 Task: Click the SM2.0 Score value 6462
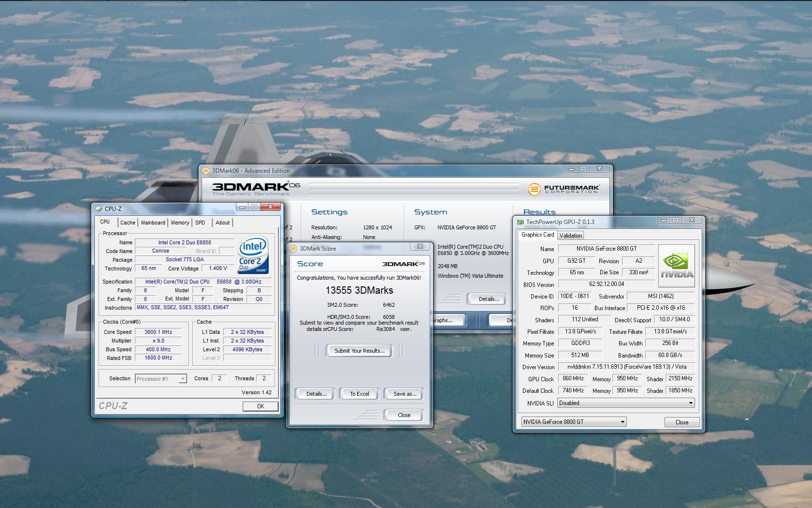pyautogui.click(x=389, y=305)
